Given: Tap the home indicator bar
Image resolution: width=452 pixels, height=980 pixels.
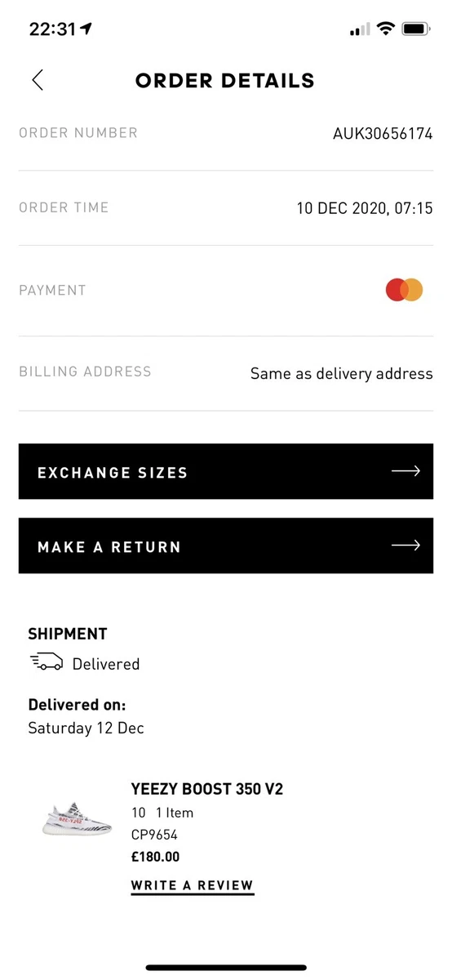Looking at the screenshot, I should click(x=226, y=968).
